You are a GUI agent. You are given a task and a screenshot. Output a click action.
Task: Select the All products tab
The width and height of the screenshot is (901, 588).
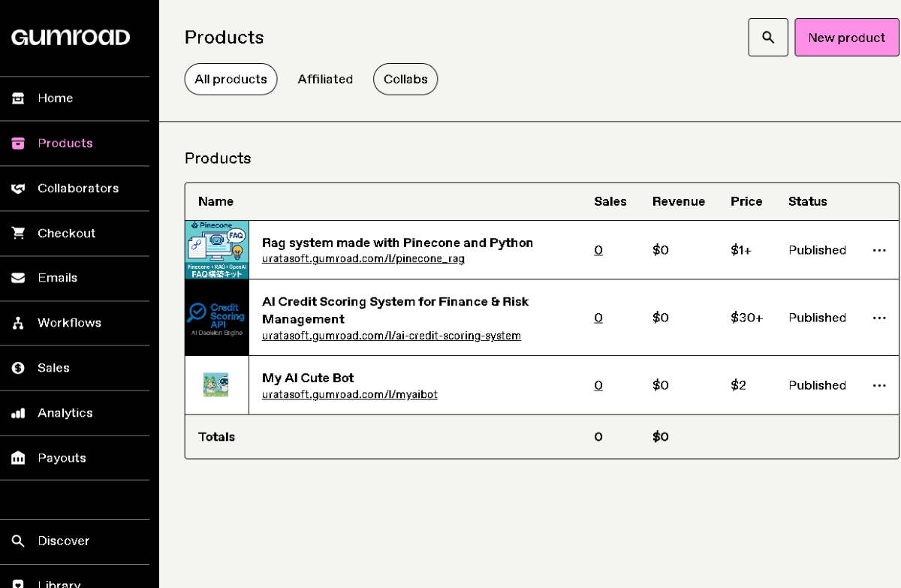point(231,80)
